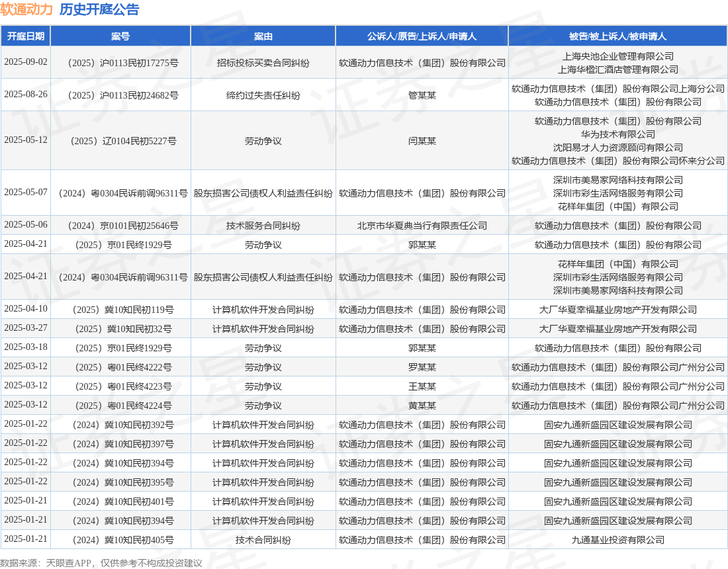Click the date cell 2025-05-06
Image resolution: width=728 pixels, height=569 pixels.
[26, 225]
